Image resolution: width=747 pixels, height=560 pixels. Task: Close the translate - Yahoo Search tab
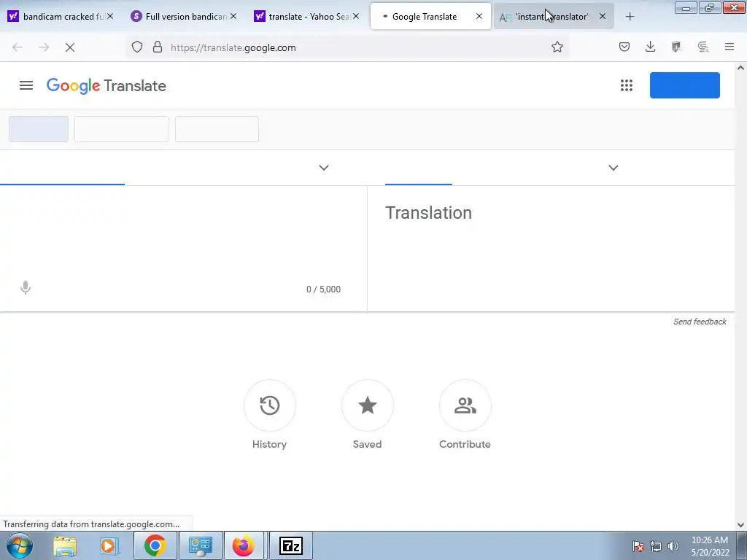[x=356, y=16]
